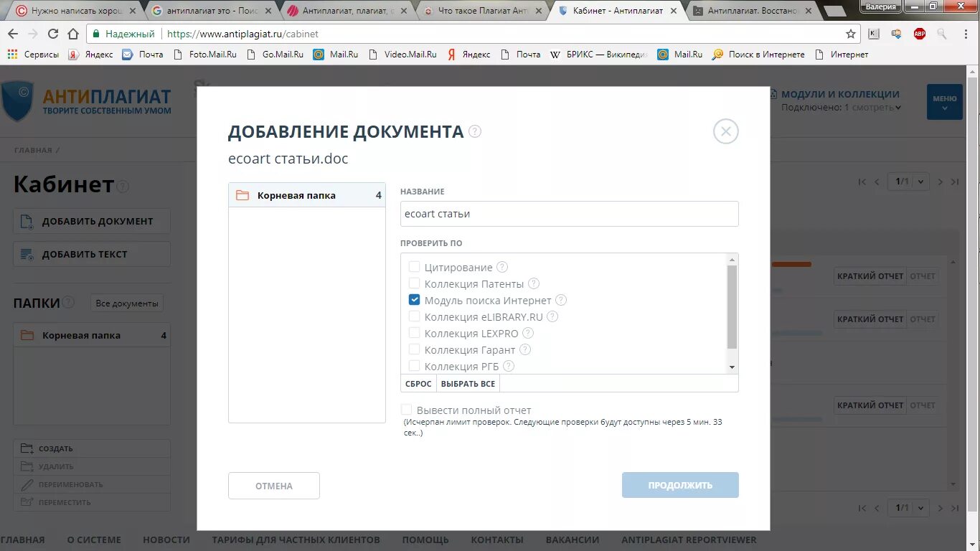
Task: Expand Подключено: 1 смотреть dropdown
Action: coord(842,108)
